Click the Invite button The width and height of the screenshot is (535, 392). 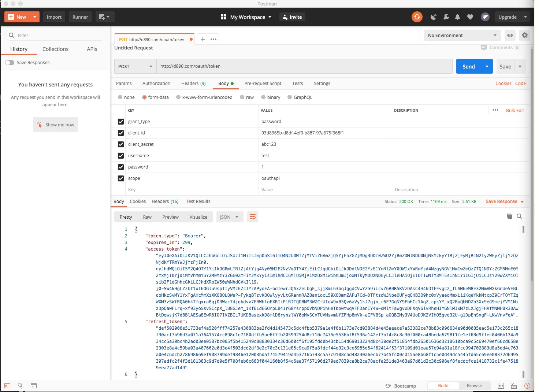point(293,17)
